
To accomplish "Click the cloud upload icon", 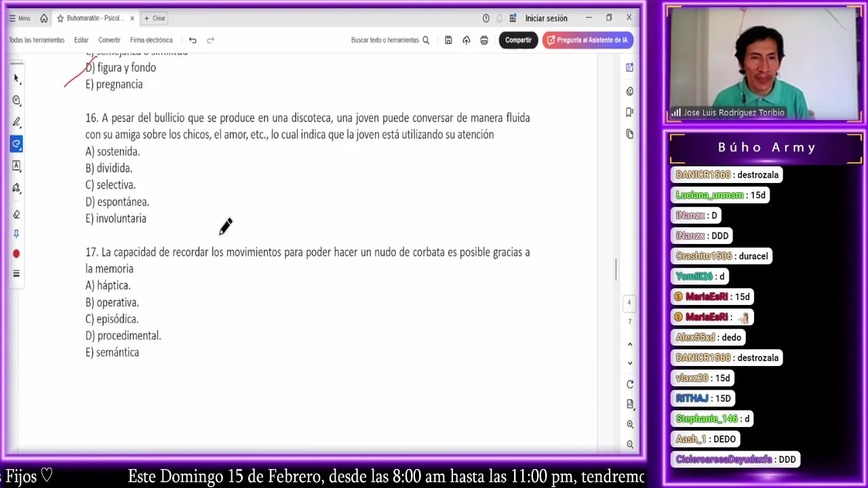I will (x=466, y=40).
